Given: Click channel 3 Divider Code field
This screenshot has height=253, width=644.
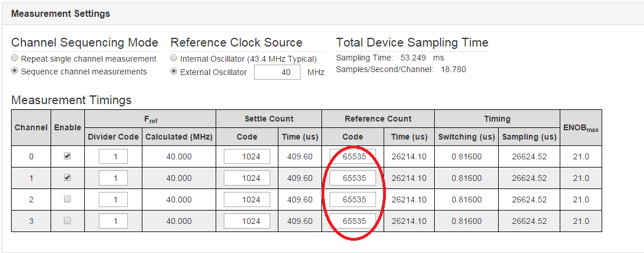Looking at the screenshot, I should pos(113,221).
